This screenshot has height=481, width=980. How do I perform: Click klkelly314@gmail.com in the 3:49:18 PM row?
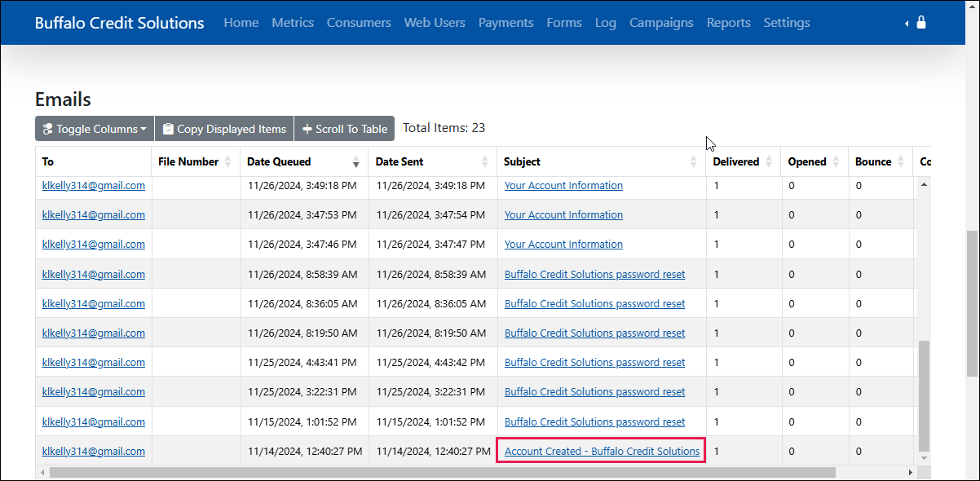point(94,185)
